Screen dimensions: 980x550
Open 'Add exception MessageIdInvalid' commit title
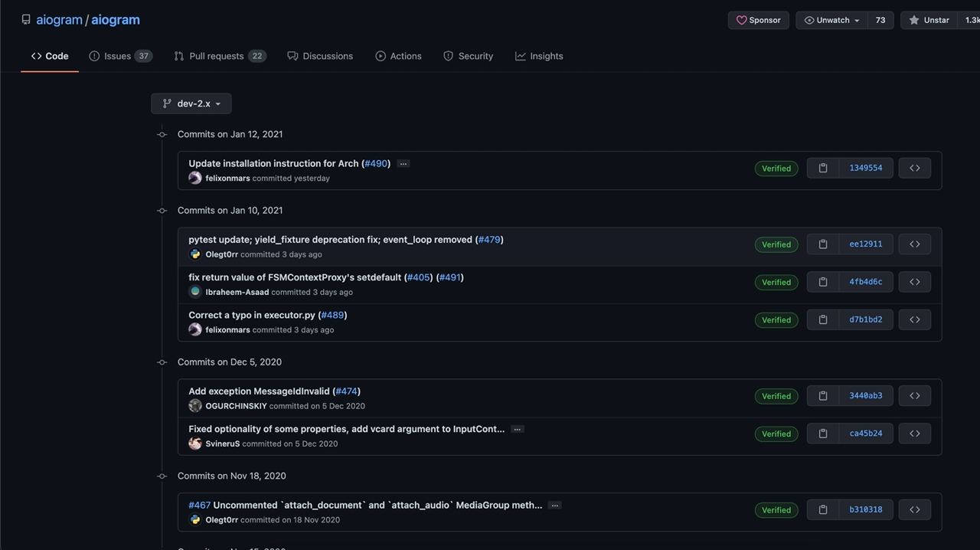pyautogui.click(x=260, y=391)
